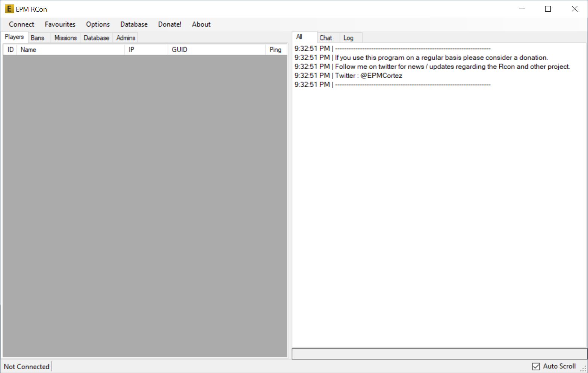This screenshot has height=373, width=588.
Task: Sort players by Ping column header
Action: 276,50
